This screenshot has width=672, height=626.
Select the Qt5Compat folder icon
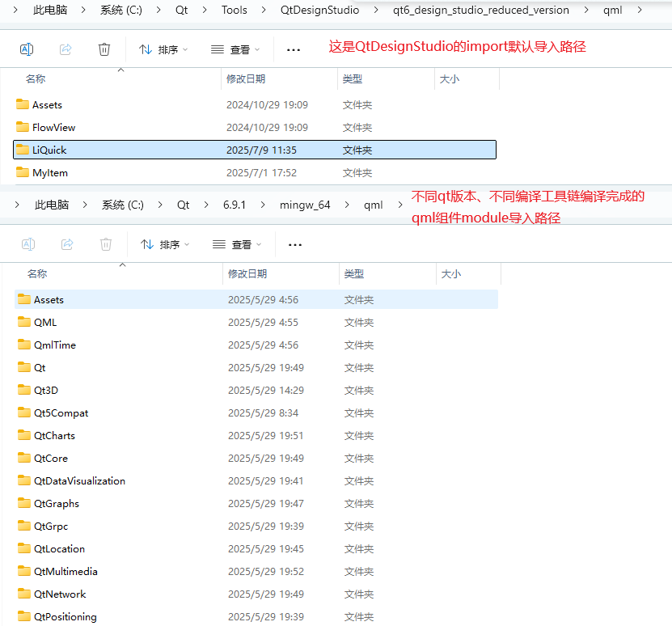pyautogui.click(x=24, y=412)
